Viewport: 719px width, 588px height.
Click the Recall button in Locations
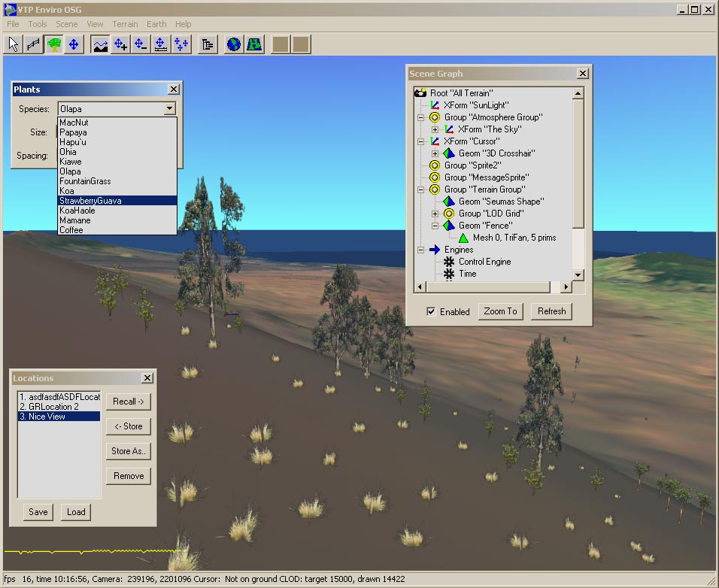129,402
